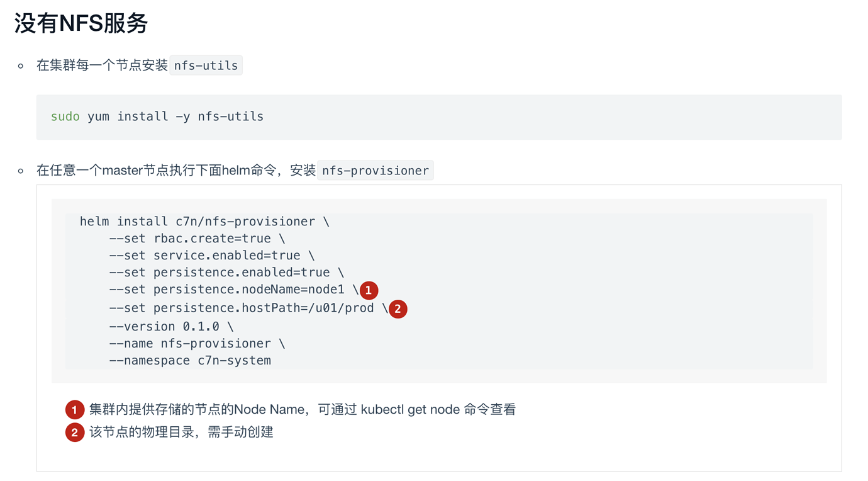Screen dimensions: 868x481
Task: Click the --set rbac.create=true line
Action: pyautogui.click(x=197, y=239)
